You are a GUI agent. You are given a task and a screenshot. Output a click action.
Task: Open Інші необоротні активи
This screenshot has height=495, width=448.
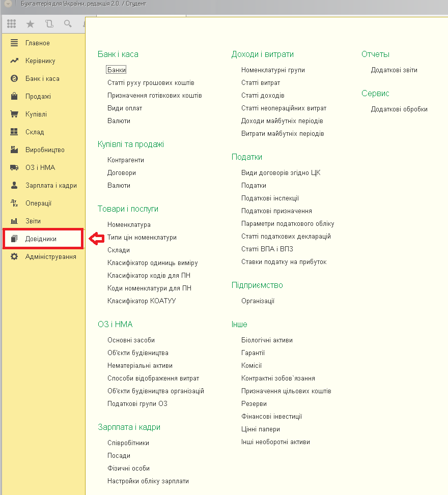(275, 442)
